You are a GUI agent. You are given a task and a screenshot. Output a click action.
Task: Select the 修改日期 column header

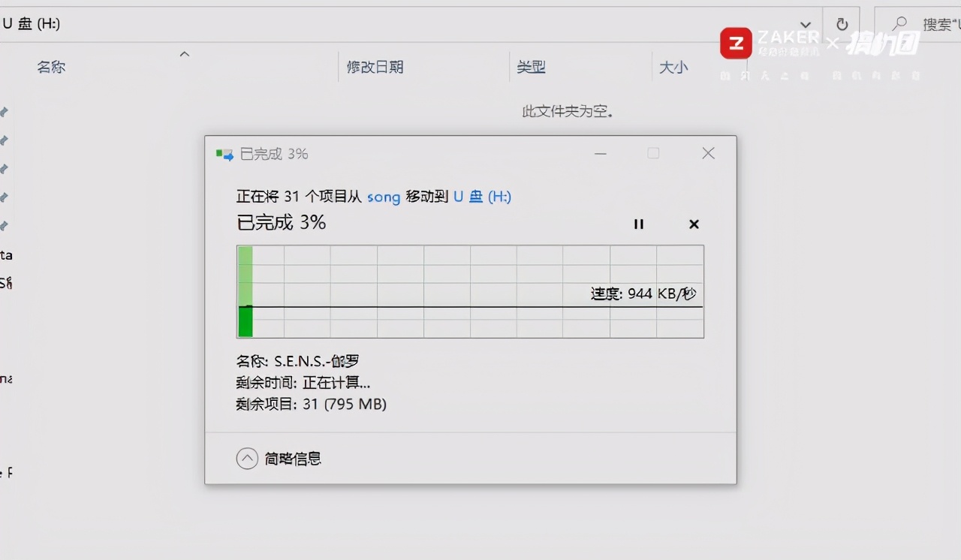tap(375, 67)
